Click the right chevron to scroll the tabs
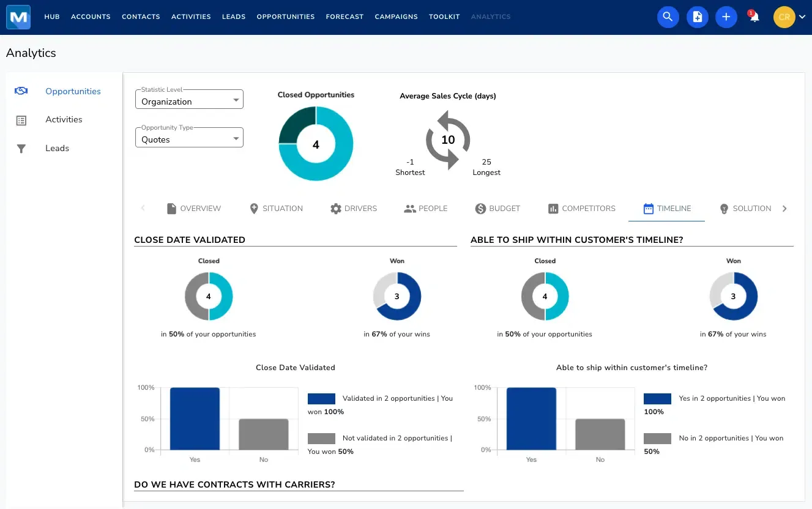Viewport: 812px width, 509px height. (784, 208)
